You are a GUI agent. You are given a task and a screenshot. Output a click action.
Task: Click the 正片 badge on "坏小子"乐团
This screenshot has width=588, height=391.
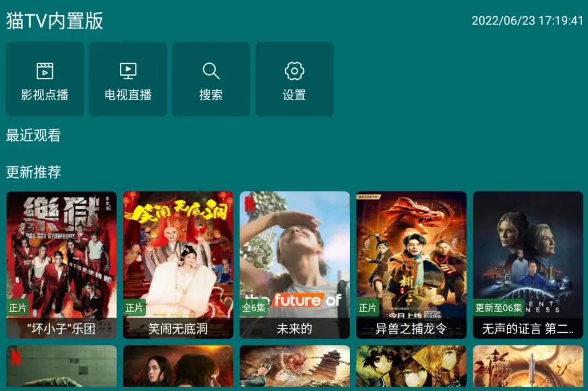coord(17,308)
